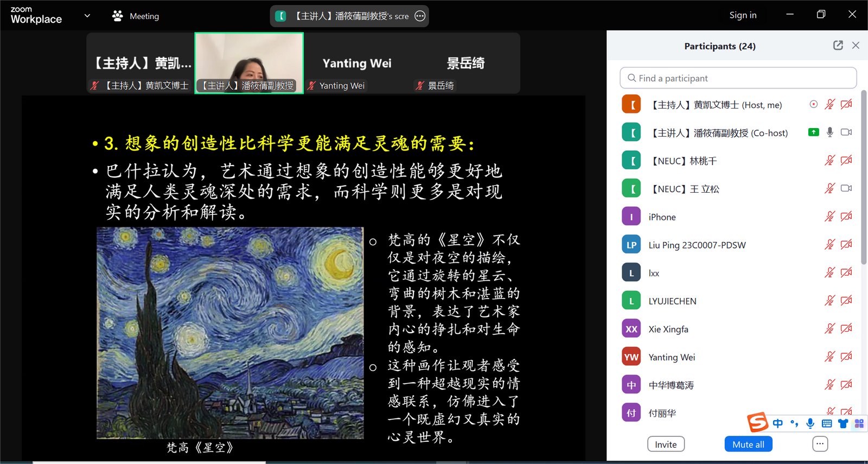The width and height of the screenshot is (868, 464).
Task: Click muted mic icon in Yanting Wei's participant row
Action: click(829, 357)
